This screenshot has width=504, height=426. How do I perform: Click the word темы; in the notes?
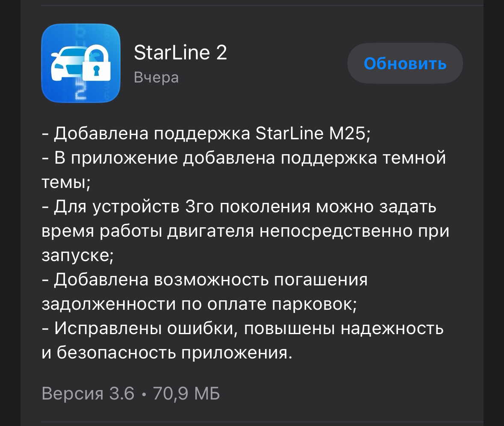(x=66, y=182)
